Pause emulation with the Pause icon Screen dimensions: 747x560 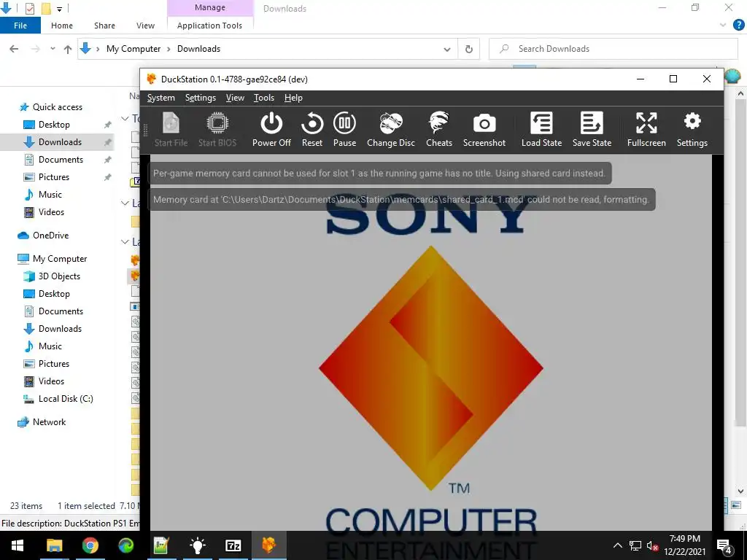coord(344,130)
